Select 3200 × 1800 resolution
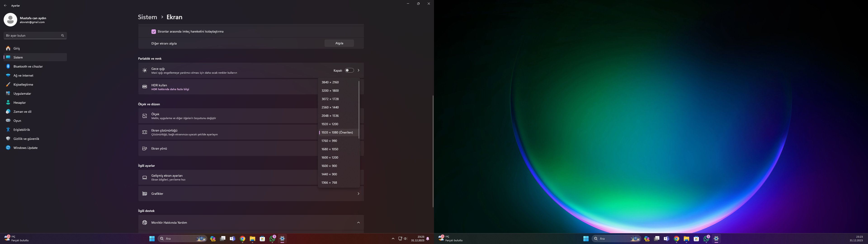The height and width of the screenshot is (244, 868). pyautogui.click(x=338, y=91)
